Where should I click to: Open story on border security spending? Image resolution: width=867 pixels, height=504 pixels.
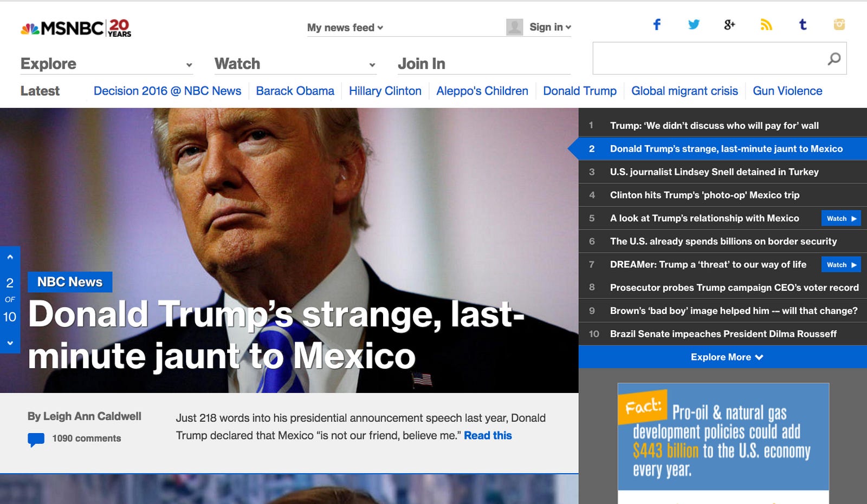(x=723, y=241)
